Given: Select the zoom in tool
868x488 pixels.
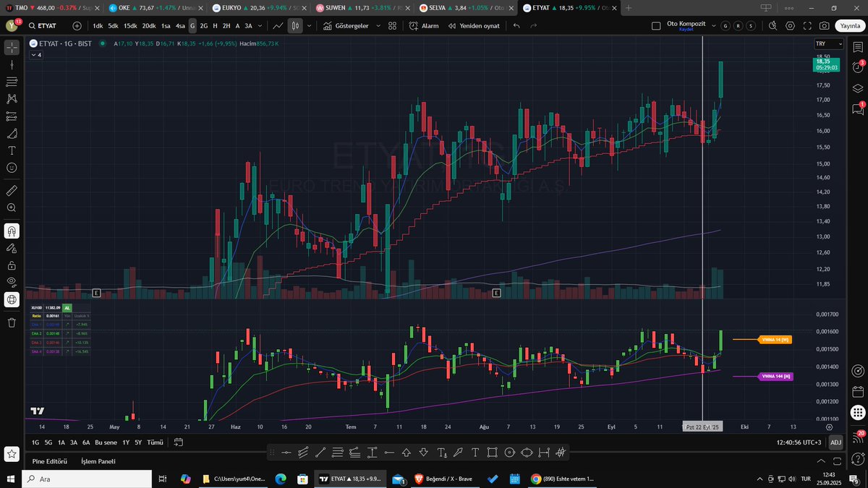Looking at the screenshot, I should (x=12, y=207).
